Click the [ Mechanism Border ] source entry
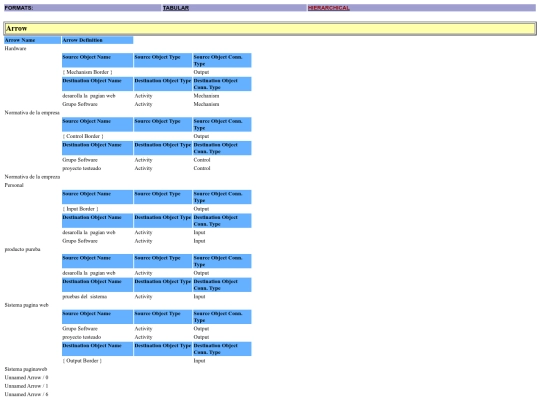Viewport: 540px width, 405px height. click(87, 72)
